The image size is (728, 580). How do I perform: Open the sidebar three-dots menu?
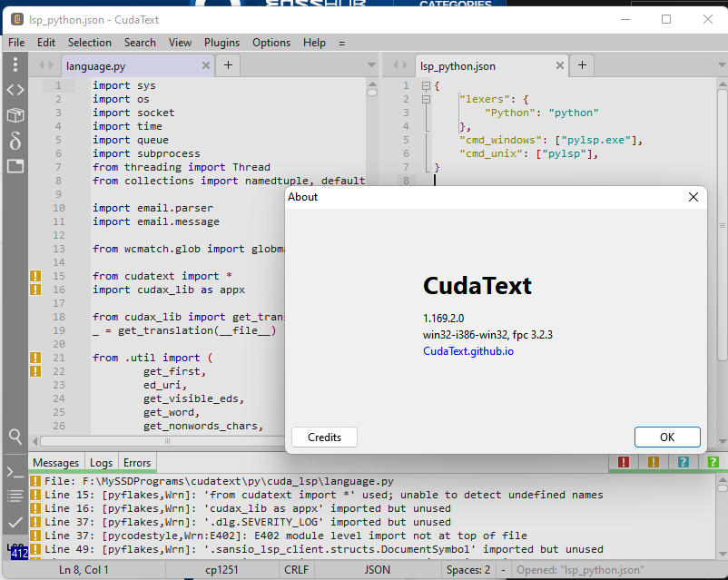(x=15, y=64)
